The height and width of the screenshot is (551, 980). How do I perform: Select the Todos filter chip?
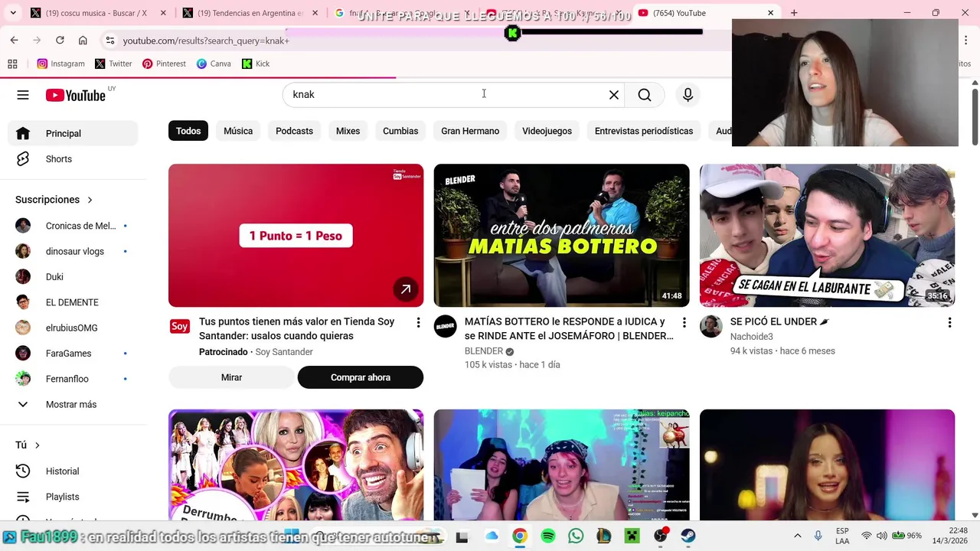pos(188,131)
